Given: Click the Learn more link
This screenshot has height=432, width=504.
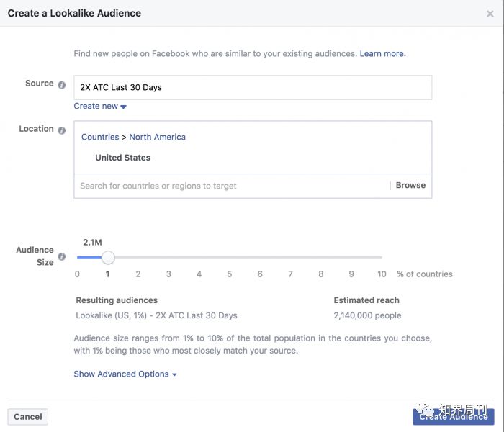Looking at the screenshot, I should (382, 54).
